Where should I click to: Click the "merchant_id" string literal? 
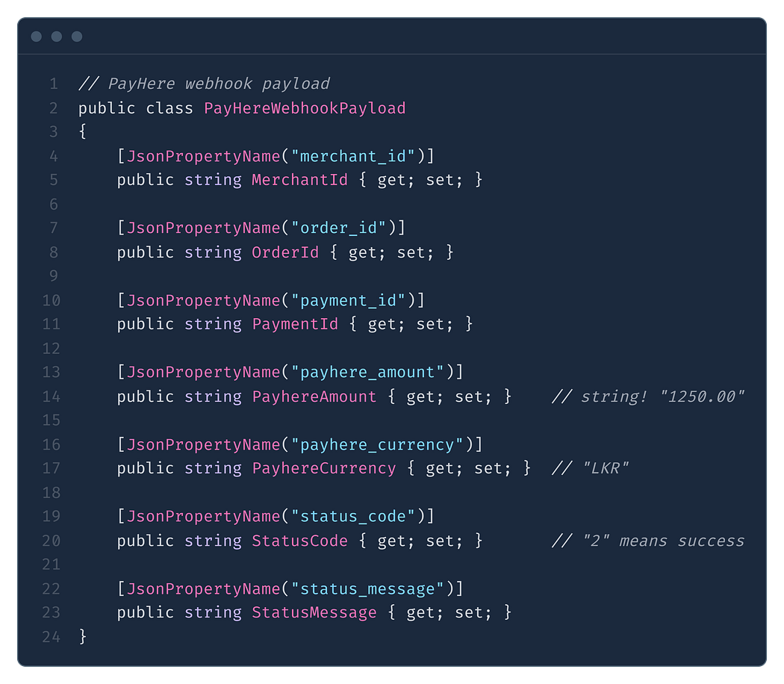[x=353, y=157]
